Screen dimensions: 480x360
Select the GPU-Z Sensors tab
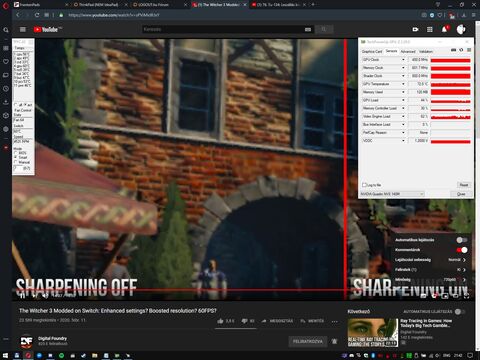(x=391, y=51)
